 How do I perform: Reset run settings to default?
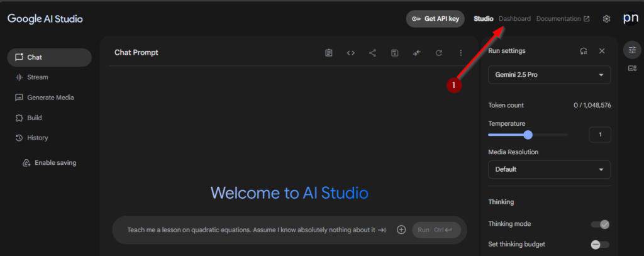[583, 51]
